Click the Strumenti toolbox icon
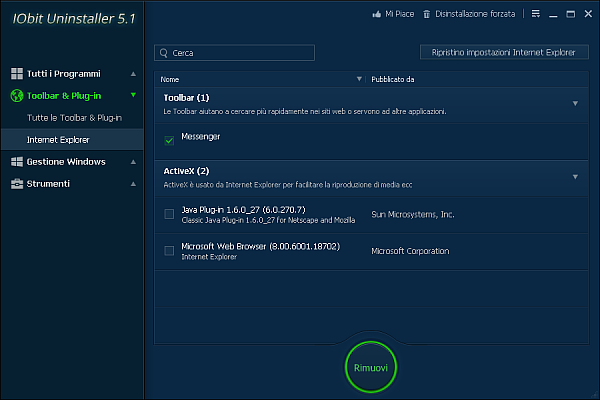The width and height of the screenshot is (600, 400). click(17, 184)
